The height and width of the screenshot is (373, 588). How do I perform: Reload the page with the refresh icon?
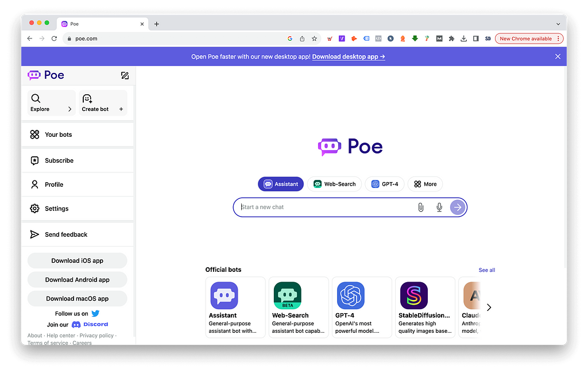[55, 39]
